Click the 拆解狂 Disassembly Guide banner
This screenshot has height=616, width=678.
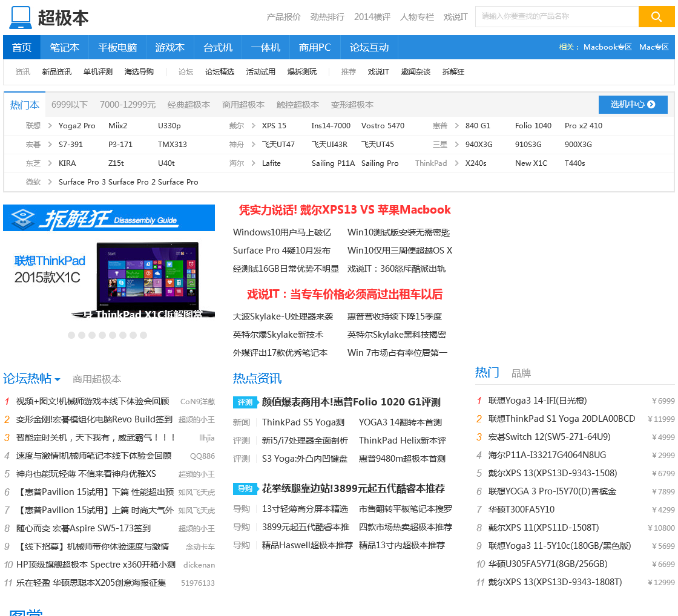tap(109, 218)
